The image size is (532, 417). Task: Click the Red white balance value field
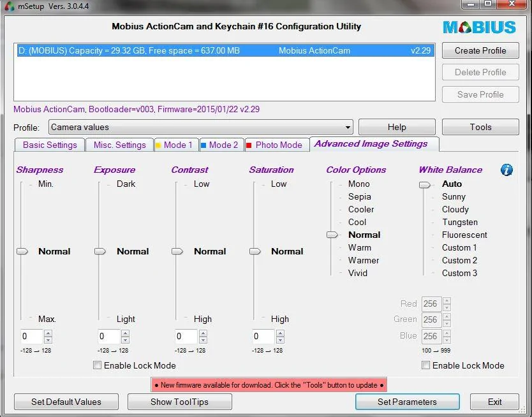click(431, 304)
